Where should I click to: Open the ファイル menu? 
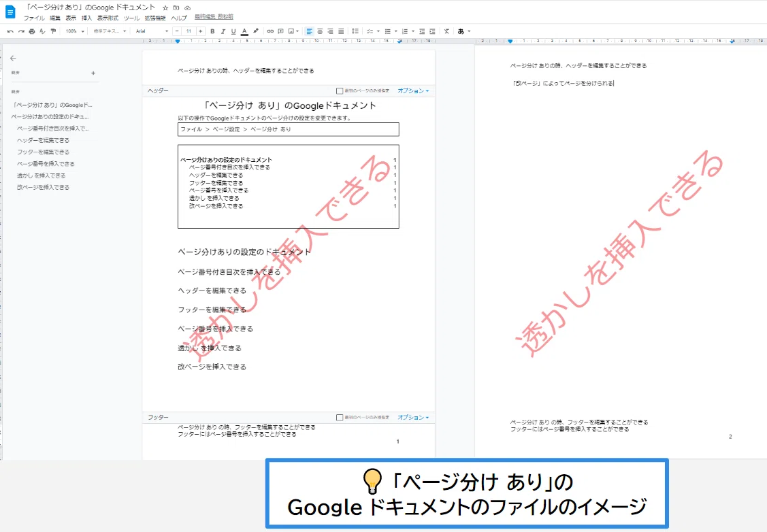pos(34,18)
